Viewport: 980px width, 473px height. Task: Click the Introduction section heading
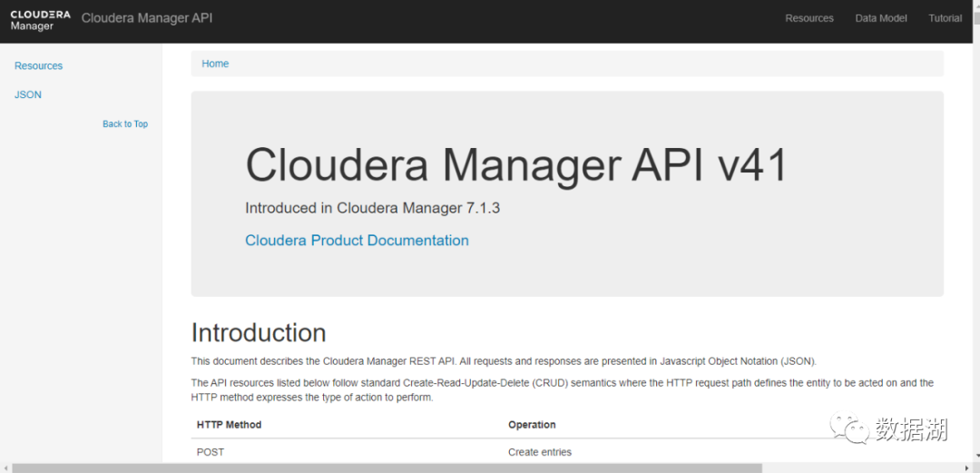(x=259, y=333)
